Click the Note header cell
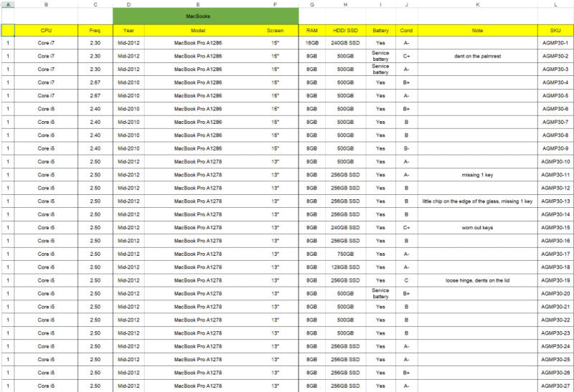The height and width of the screenshot is (392, 574). tap(477, 30)
